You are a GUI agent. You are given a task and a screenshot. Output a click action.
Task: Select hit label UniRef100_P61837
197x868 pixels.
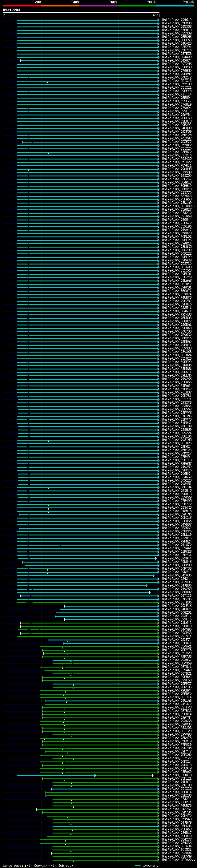177,393
